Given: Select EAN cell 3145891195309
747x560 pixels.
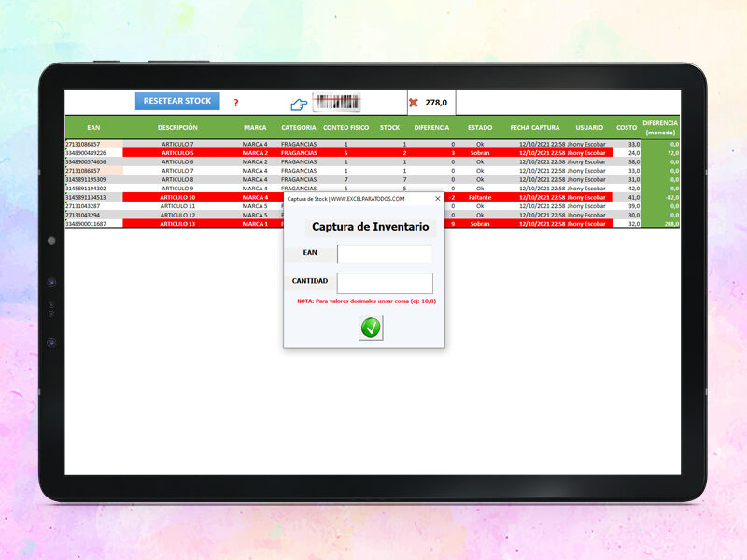Looking at the screenshot, I should tap(86, 179).
